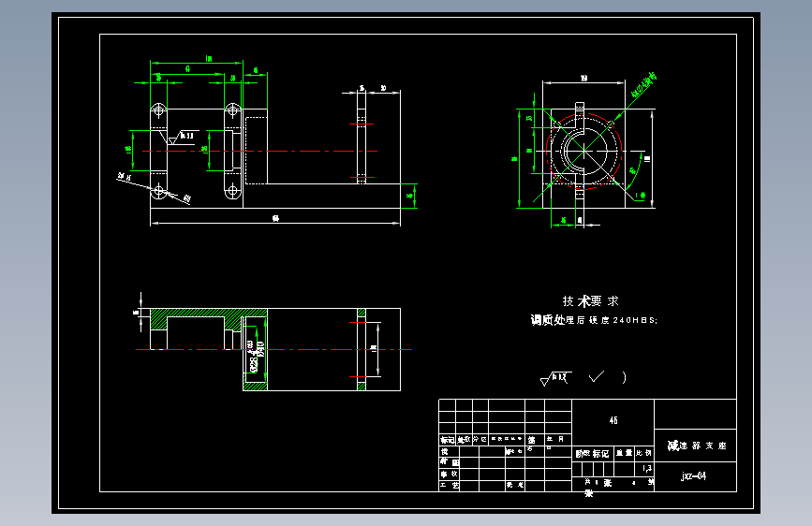Image resolution: width=812 pixels, height=526 pixels.
Task: Select the '调质处理后硬度240HBS' requirement line
Action: coord(594,320)
